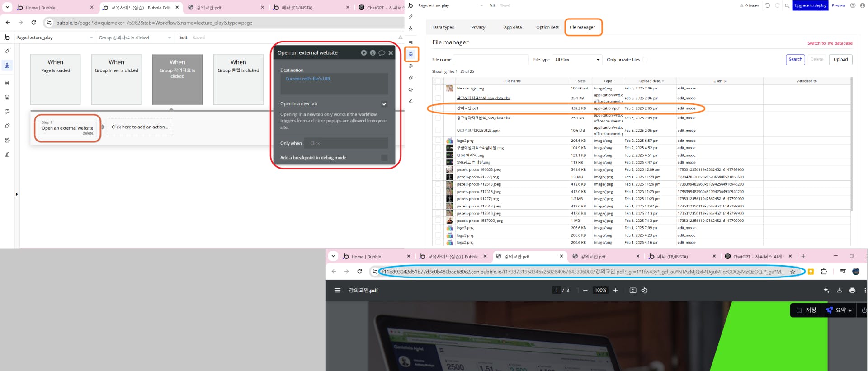868x371 pixels.
Task: Open the Settings gear in the workflow editor sidebar
Action: pyautogui.click(x=7, y=141)
